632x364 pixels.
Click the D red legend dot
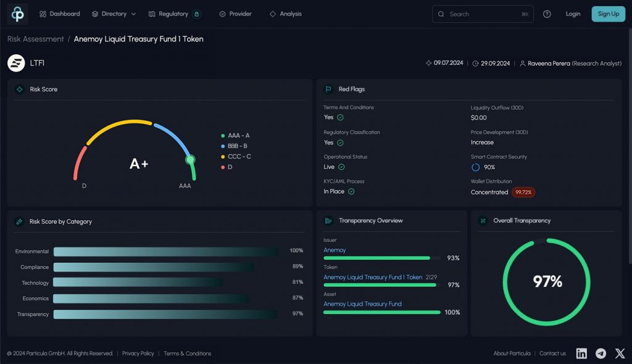point(223,167)
